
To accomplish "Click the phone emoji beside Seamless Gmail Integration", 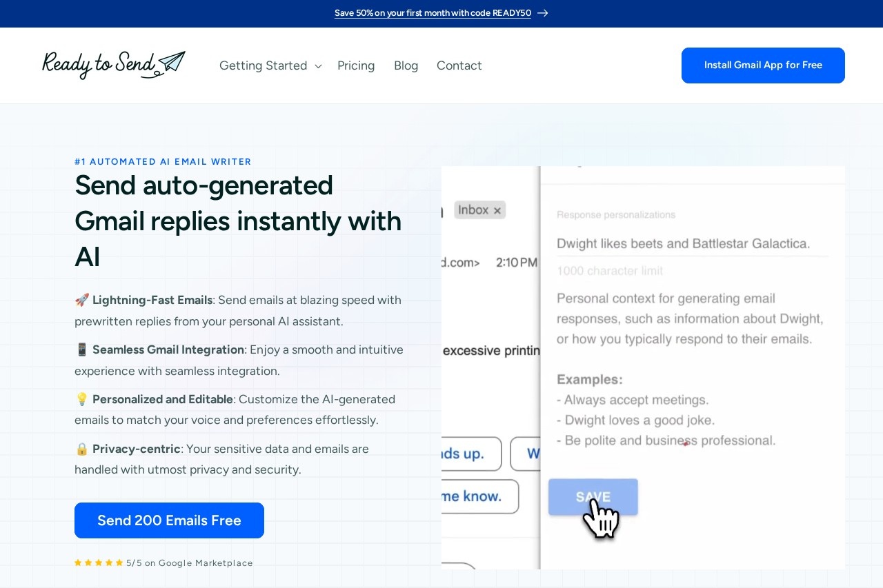I will (82, 349).
